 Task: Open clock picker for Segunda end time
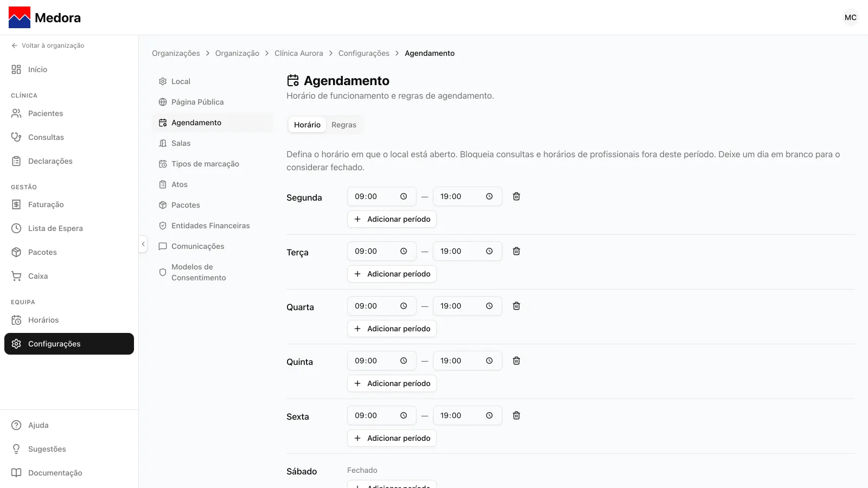(x=489, y=196)
